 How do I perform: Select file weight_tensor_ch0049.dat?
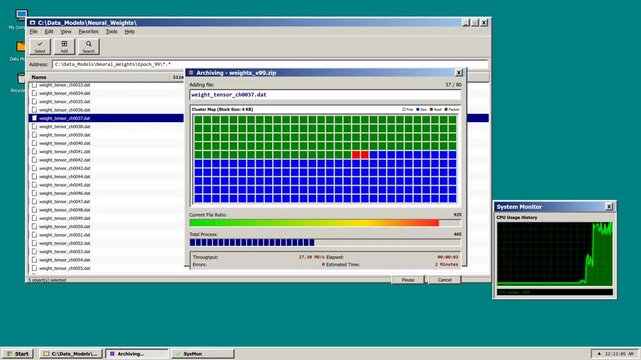tap(65, 218)
